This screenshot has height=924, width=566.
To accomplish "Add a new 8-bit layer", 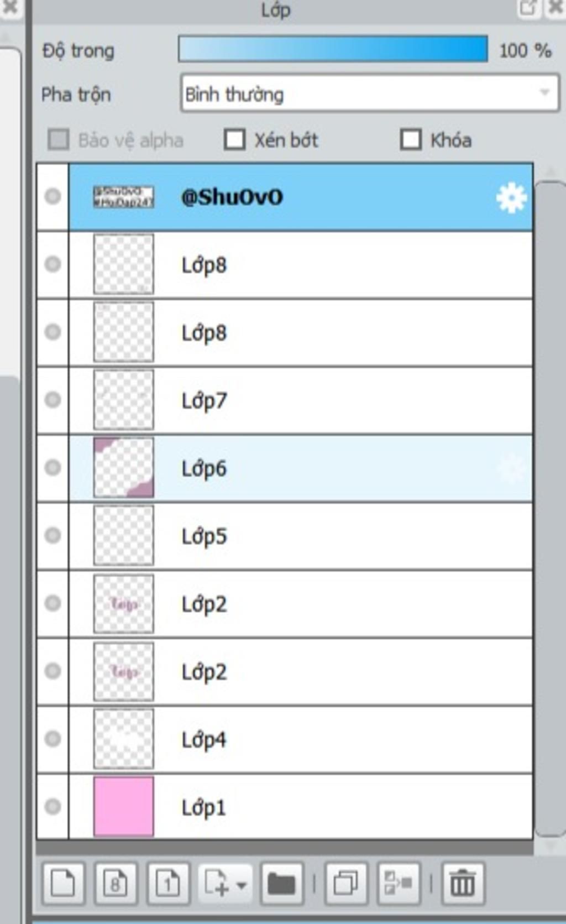I will pyautogui.click(x=116, y=883).
